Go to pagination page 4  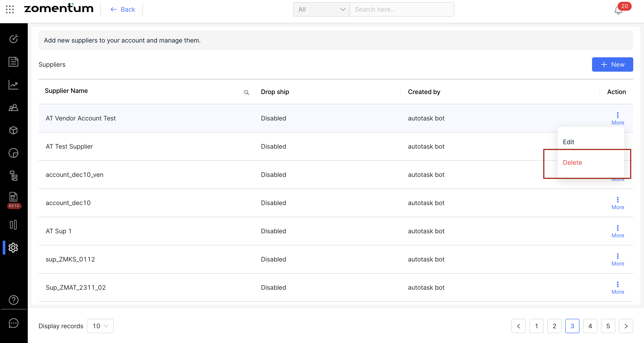coord(590,326)
